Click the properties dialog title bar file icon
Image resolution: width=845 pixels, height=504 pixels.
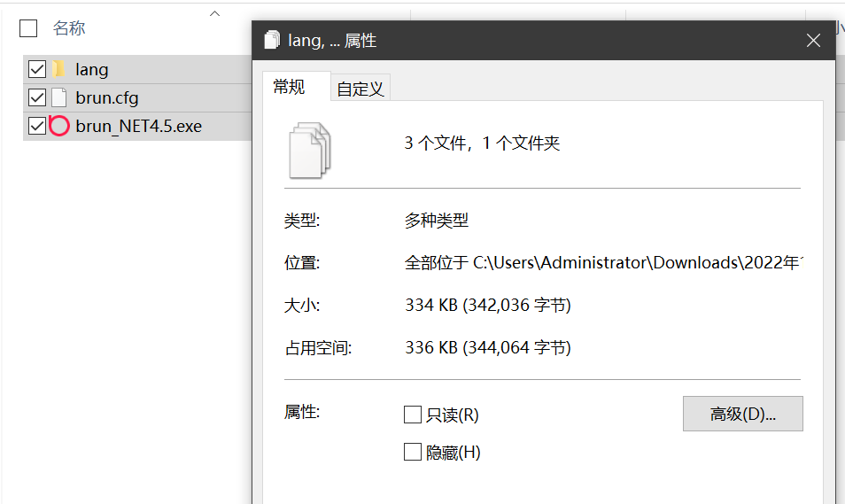click(273, 41)
